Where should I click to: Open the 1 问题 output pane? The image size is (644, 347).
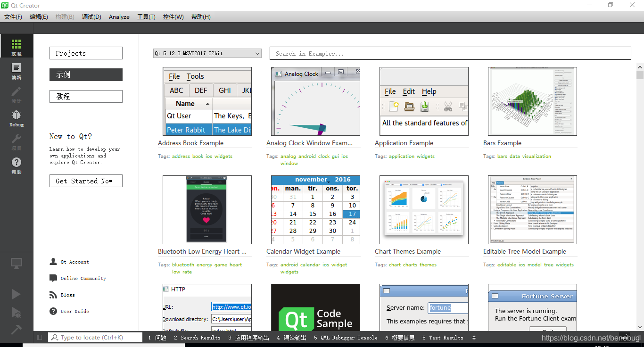[x=157, y=338]
